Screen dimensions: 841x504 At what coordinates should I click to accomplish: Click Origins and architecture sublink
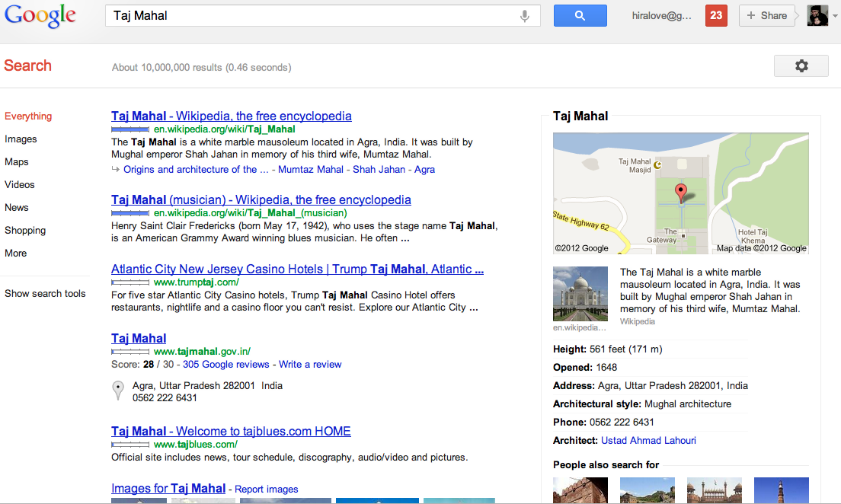point(196,170)
